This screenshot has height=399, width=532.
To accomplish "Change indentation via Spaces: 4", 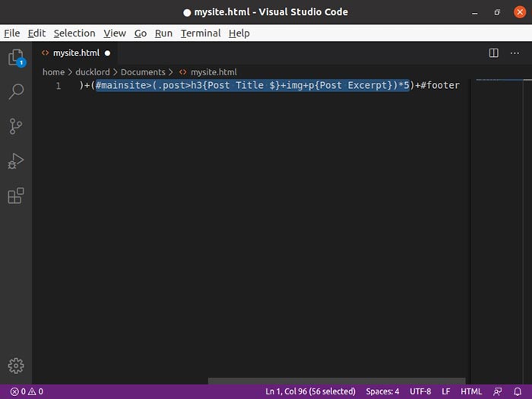I will (382, 391).
